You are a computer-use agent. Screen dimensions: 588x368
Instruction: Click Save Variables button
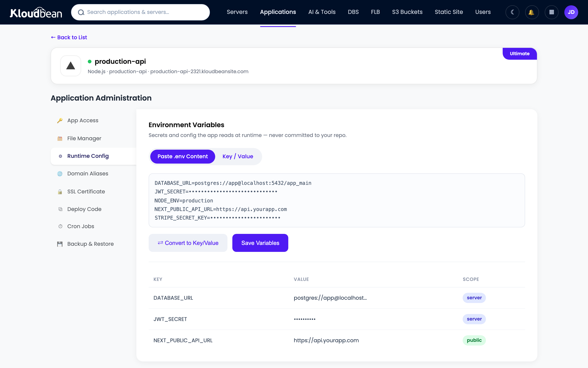260,243
